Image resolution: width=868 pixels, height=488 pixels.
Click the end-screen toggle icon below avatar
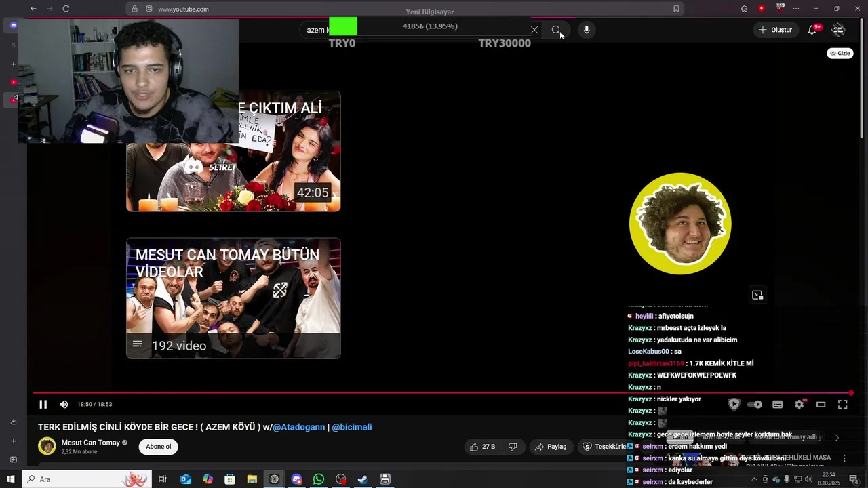coord(757,295)
